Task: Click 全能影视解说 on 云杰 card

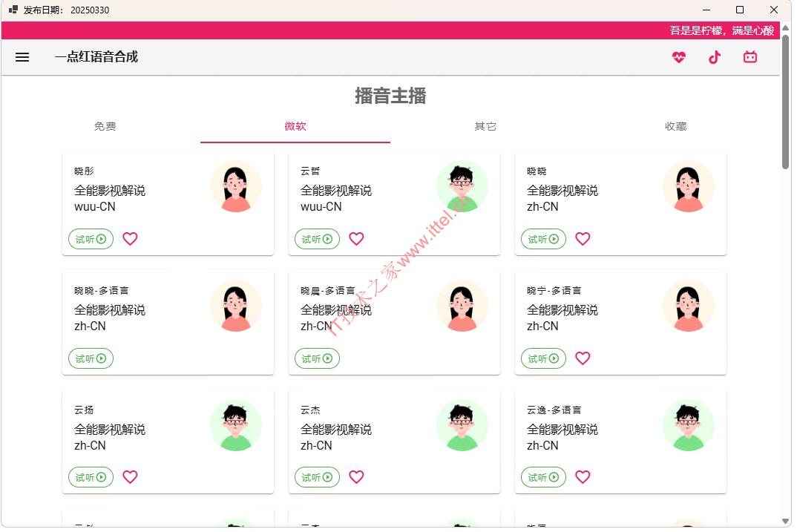Action: [336, 430]
